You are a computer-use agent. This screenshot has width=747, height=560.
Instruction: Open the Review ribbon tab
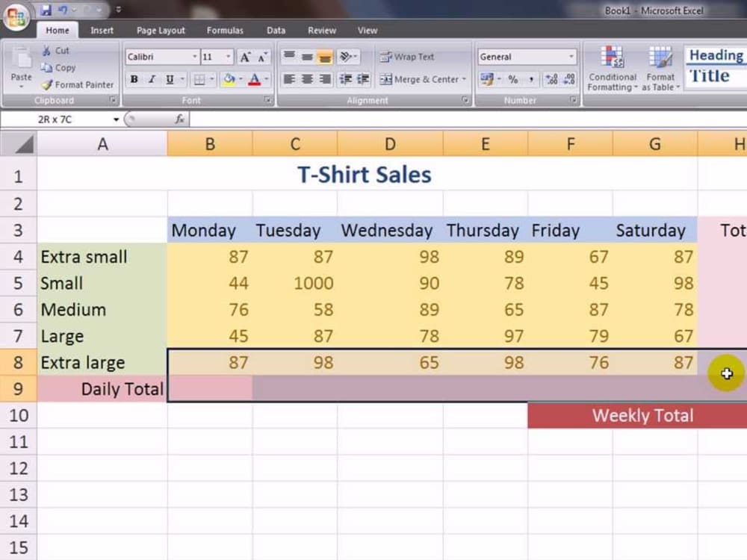(x=321, y=31)
